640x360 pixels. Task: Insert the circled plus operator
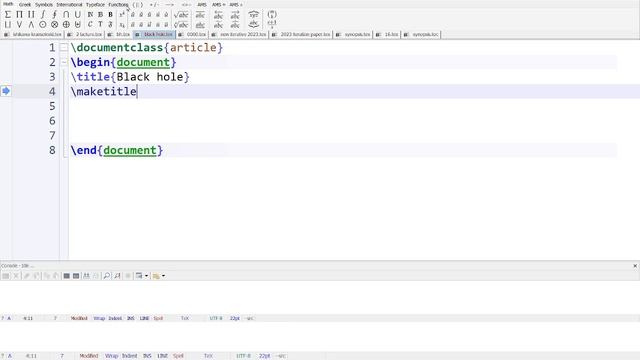click(x=66, y=24)
